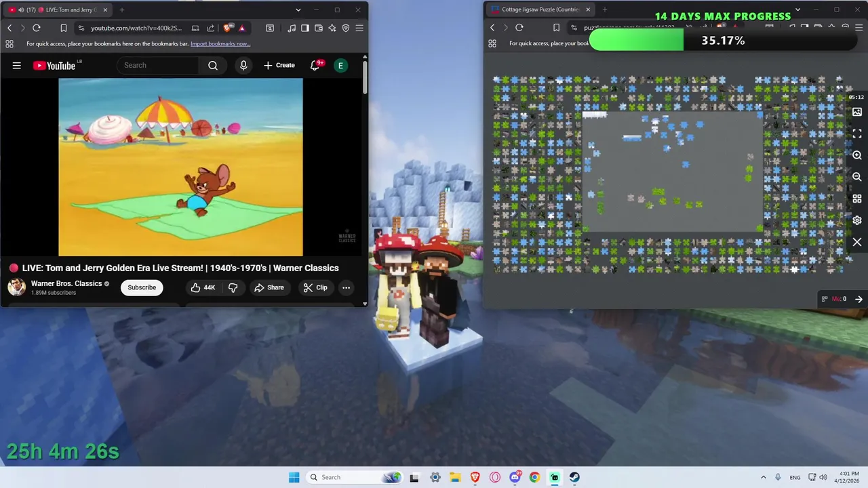Go back in the YouTube browser window
The height and width of the screenshot is (488, 868).
tap(9, 28)
